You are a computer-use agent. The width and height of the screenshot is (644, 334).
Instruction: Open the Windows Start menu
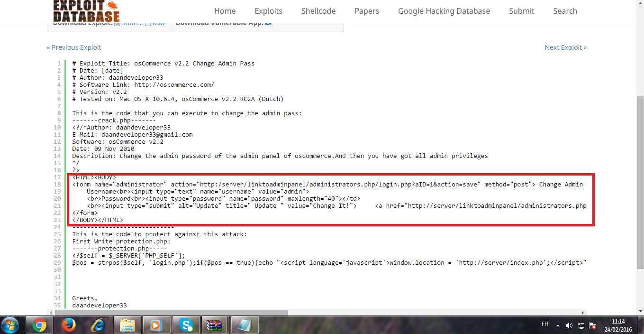coord(10,325)
